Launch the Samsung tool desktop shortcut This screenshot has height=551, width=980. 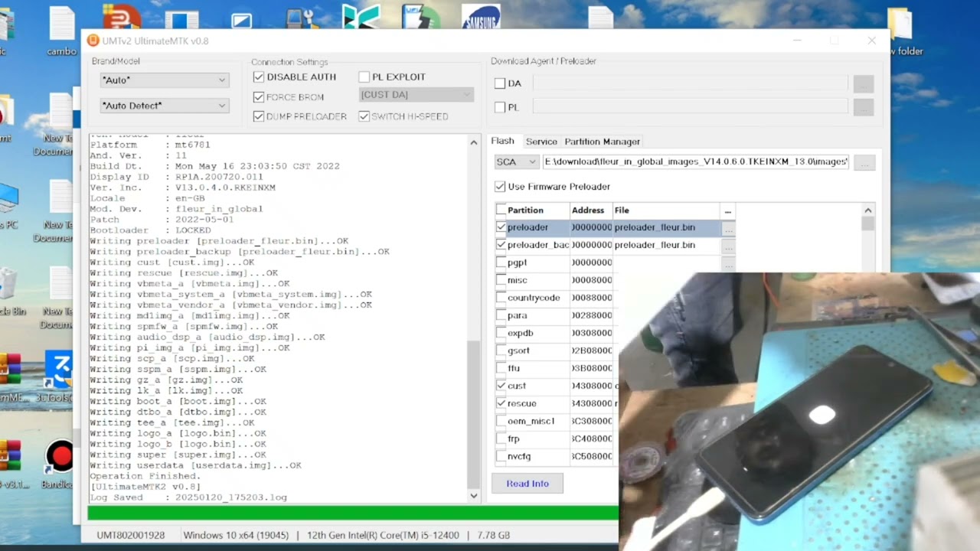[x=481, y=16]
